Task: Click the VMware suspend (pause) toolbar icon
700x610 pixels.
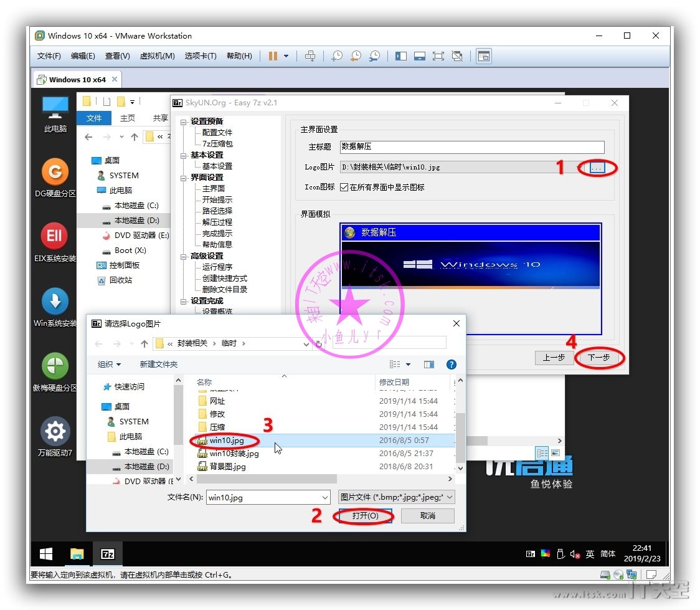Action: click(x=273, y=56)
